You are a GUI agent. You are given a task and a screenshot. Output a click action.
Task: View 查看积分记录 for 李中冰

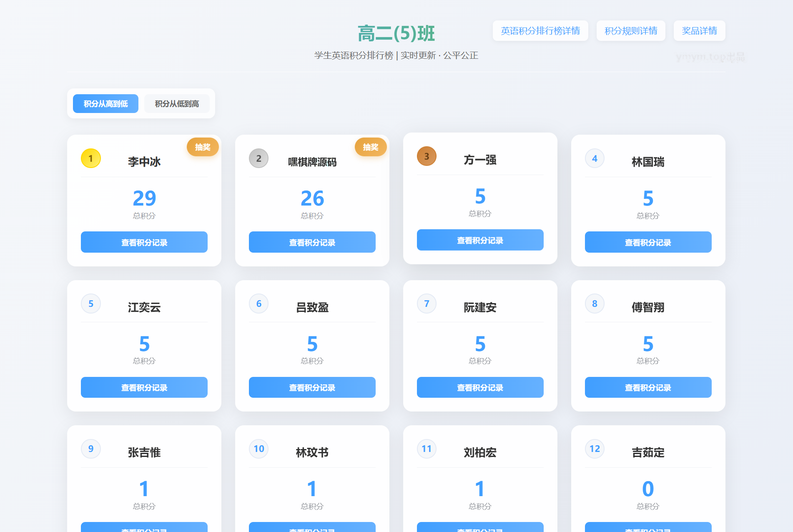pyautogui.click(x=144, y=242)
